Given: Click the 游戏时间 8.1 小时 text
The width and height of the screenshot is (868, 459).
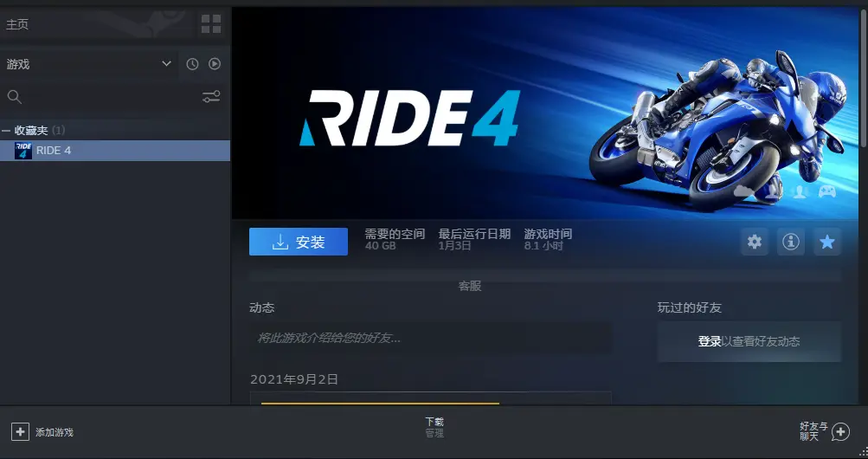Looking at the screenshot, I should (x=548, y=239).
